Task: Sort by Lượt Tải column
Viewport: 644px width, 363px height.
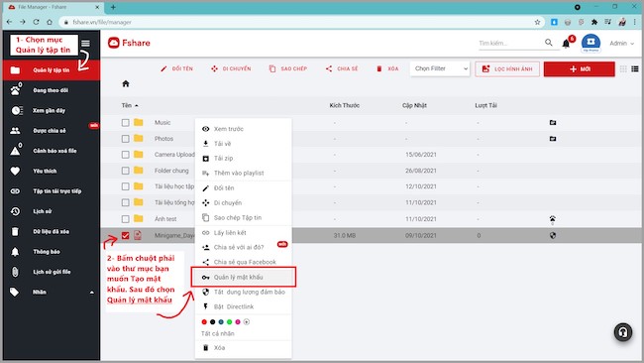Action: pos(485,106)
